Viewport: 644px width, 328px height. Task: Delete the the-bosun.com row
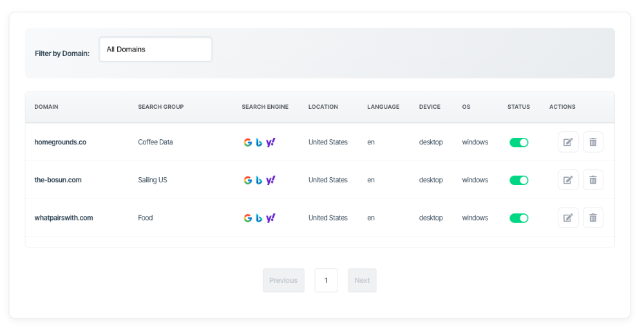pyautogui.click(x=593, y=180)
